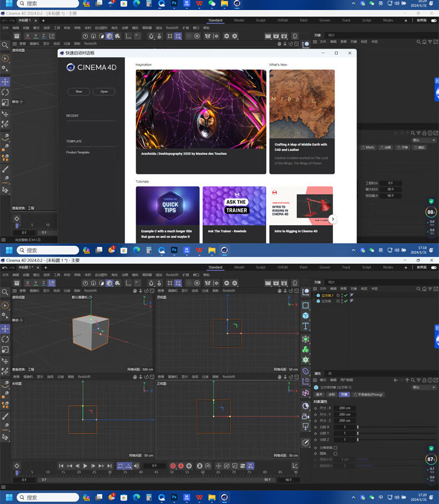This screenshot has height=504, width=439.
Task: Open the Arachnida spider artwork thumbnail
Action: click(x=201, y=109)
